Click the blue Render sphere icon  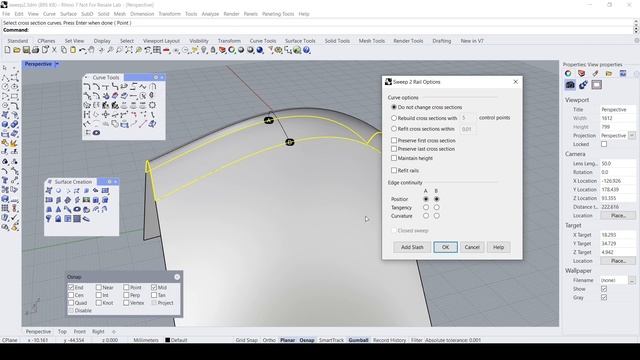tap(260, 50)
